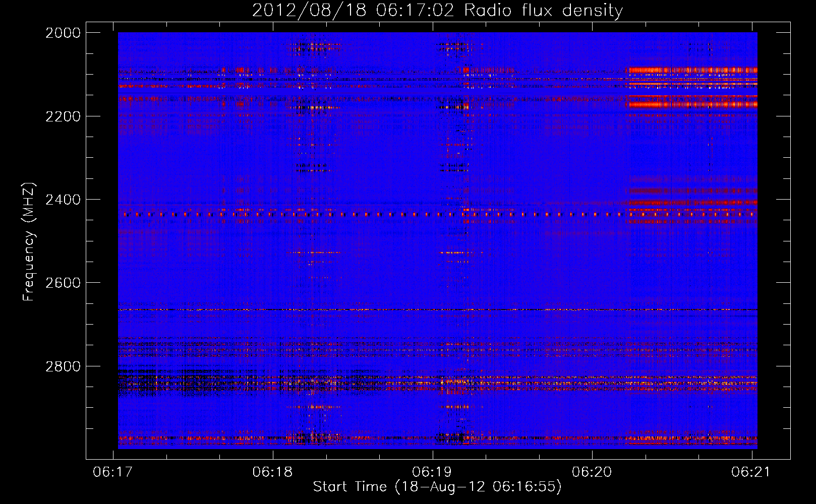816x504 pixels.
Task: Click the 'Frequency (MHZ)' axis title
Action: click(29, 242)
